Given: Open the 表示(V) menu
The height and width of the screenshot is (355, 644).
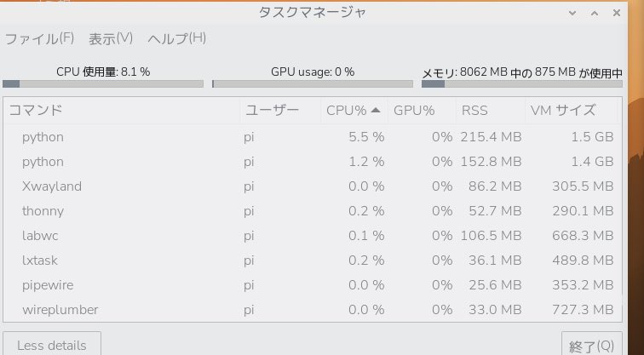Looking at the screenshot, I should point(111,39).
